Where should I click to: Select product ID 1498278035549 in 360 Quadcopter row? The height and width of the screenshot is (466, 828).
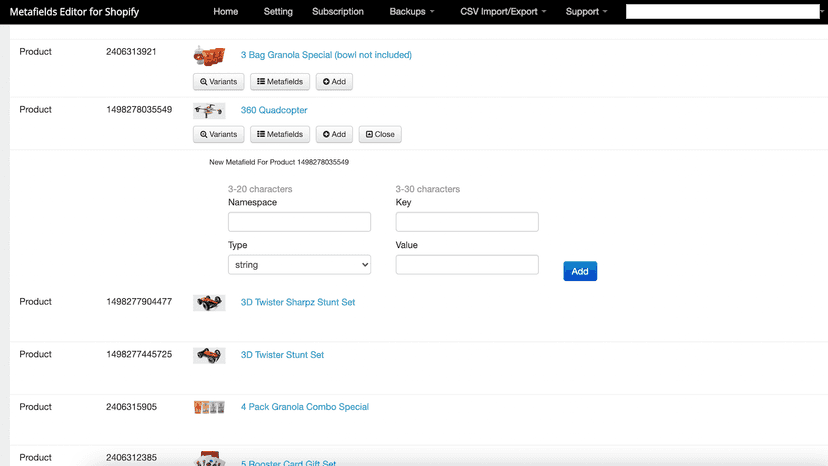click(x=139, y=110)
